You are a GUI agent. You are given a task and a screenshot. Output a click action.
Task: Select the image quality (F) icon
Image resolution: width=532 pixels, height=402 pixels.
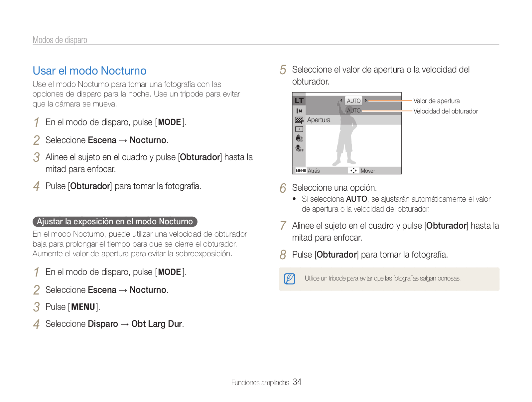[299, 120]
